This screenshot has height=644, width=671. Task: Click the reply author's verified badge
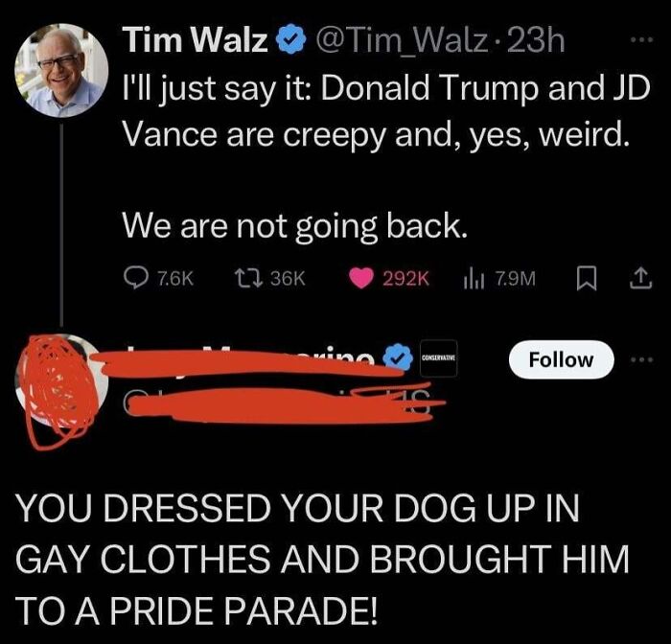coord(397,357)
